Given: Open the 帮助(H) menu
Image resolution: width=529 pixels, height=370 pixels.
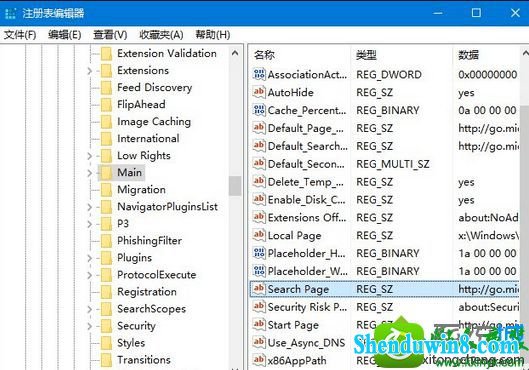Looking at the screenshot, I should pyautogui.click(x=213, y=35).
